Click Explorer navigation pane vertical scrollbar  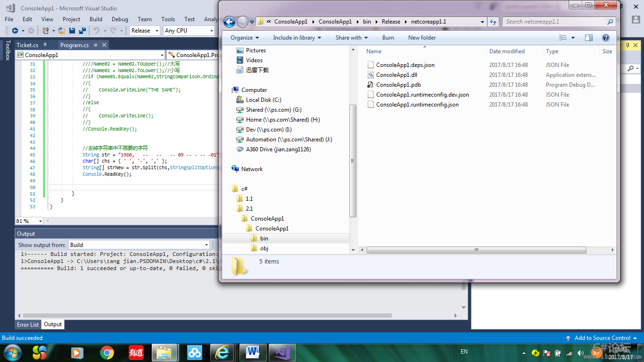pos(353,161)
